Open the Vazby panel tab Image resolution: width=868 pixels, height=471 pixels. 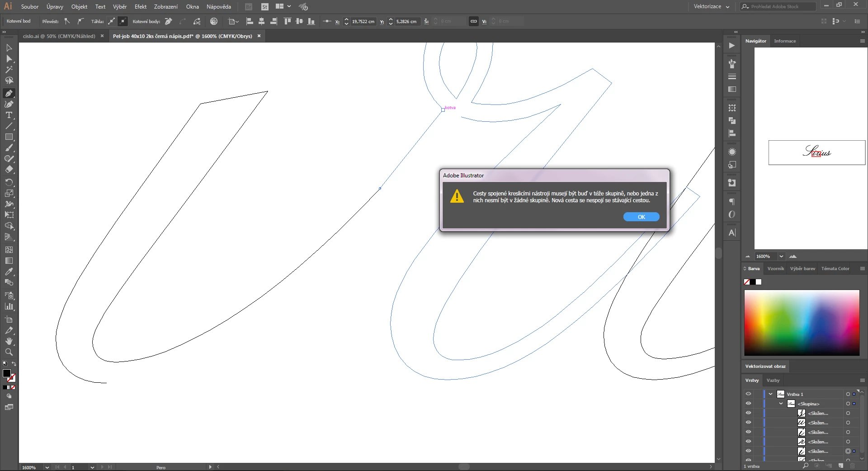(x=773, y=381)
